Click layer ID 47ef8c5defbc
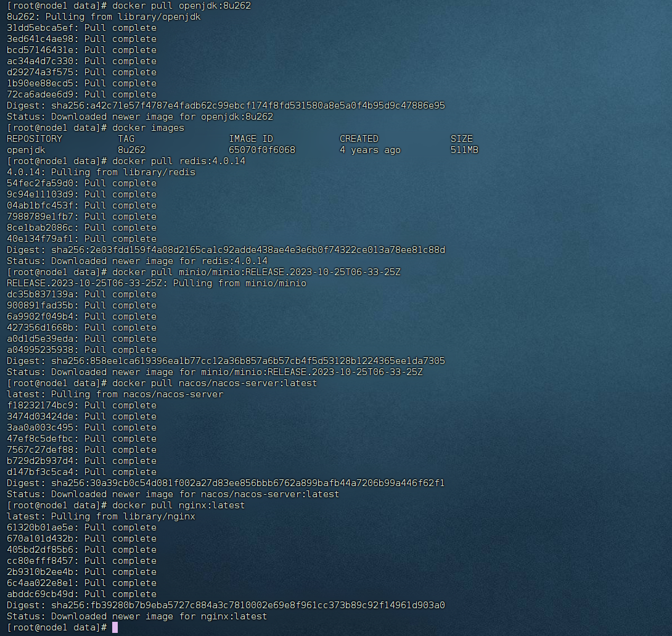Viewport: 672px width, 636px height. [x=40, y=439]
